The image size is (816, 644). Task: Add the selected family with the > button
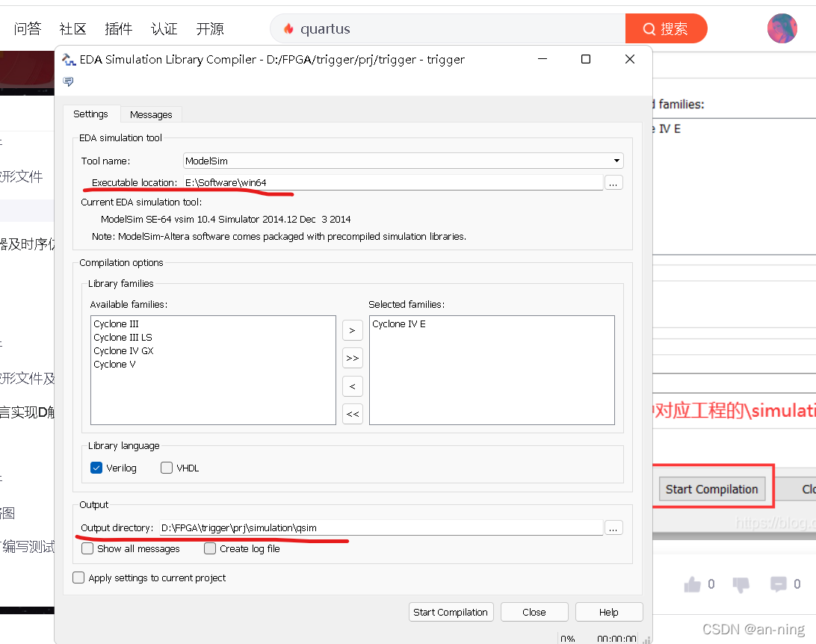click(352, 330)
